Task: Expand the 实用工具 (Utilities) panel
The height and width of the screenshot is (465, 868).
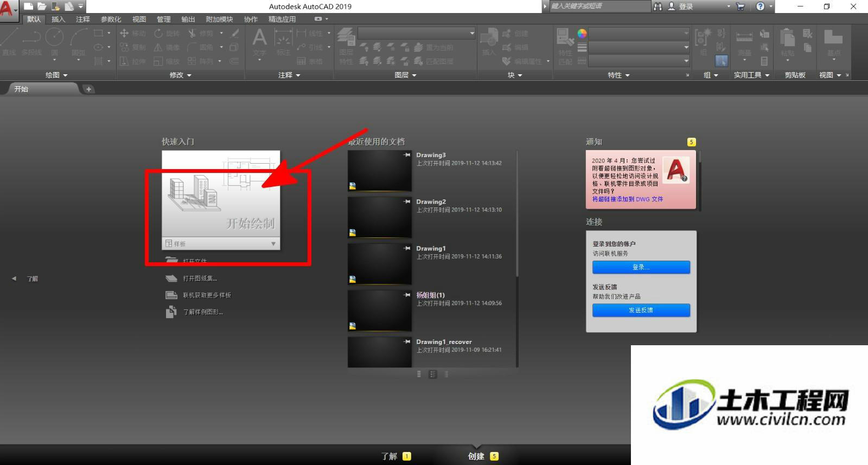Action: point(752,75)
